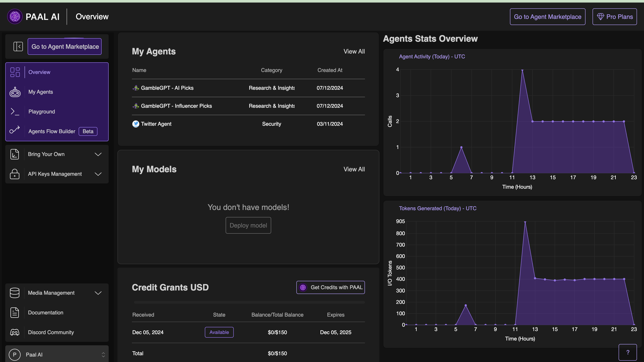Viewport: 644px width, 362px height.
Task: Click View All in My Agents
Action: (x=354, y=51)
